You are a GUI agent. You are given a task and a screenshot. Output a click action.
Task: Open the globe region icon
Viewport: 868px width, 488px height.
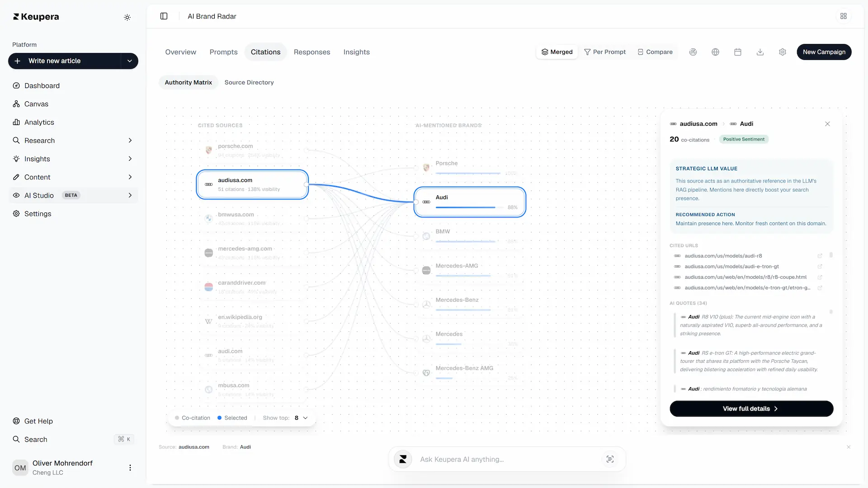tap(715, 52)
